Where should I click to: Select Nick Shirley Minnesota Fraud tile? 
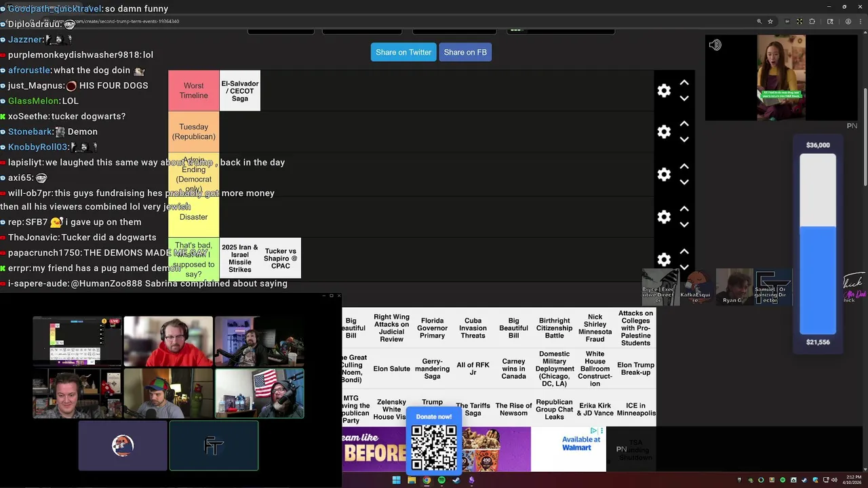[595, 328]
